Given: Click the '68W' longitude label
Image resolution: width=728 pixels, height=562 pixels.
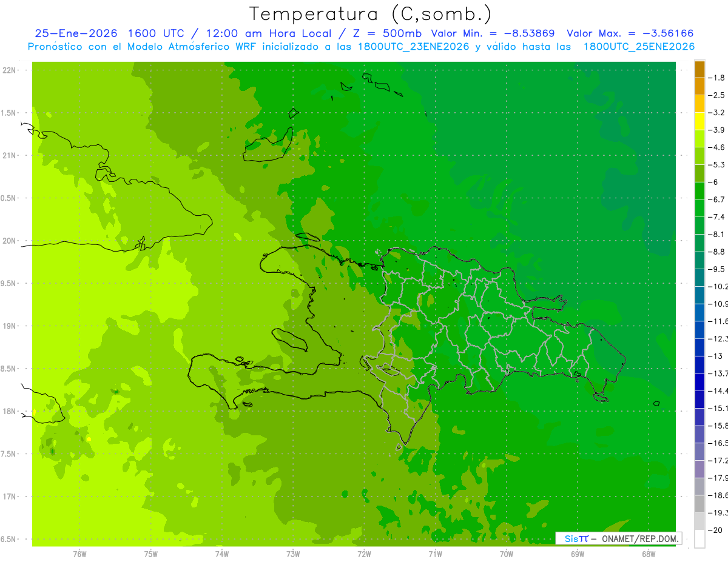Looking at the screenshot, I should point(648,554).
